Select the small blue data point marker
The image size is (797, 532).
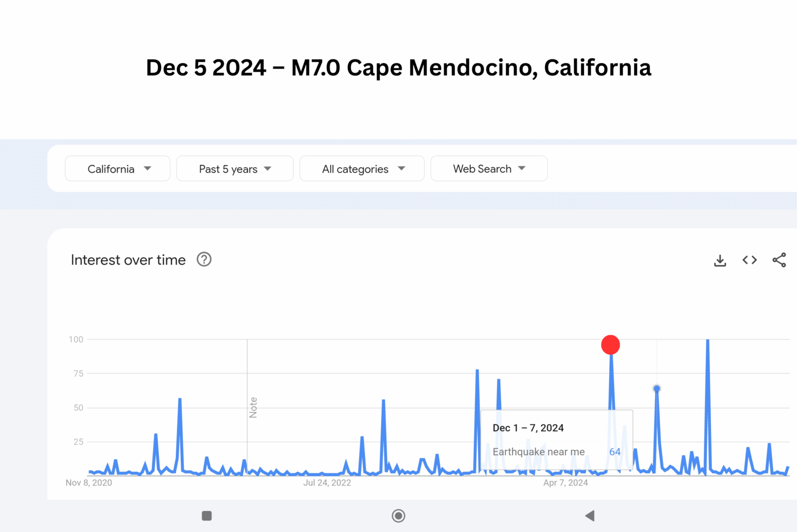(657, 389)
